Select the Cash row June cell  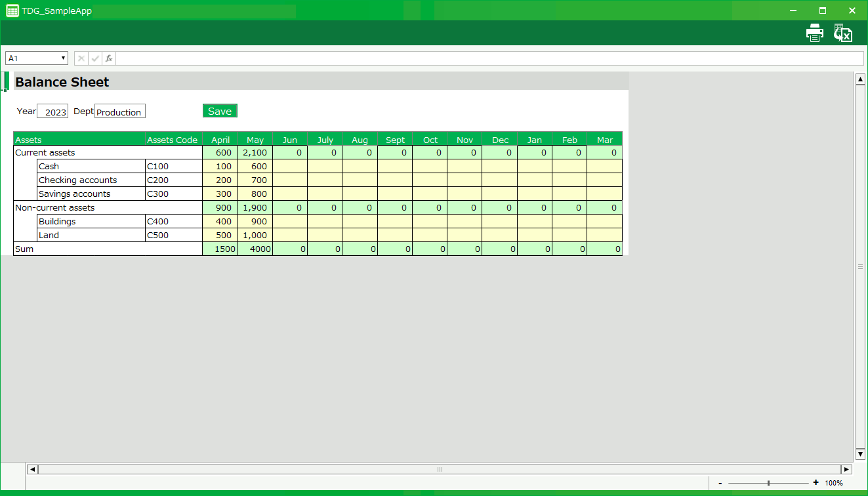tap(290, 167)
